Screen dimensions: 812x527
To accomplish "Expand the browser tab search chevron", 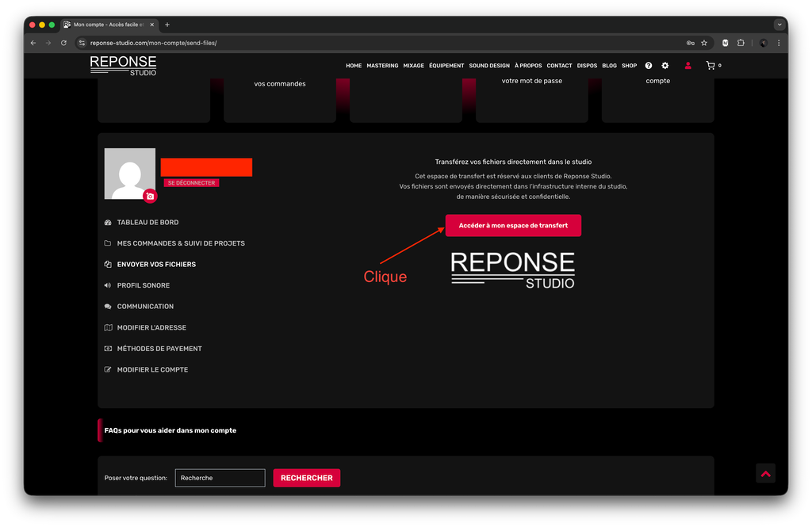I will pyautogui.click(x=778, y=24).
